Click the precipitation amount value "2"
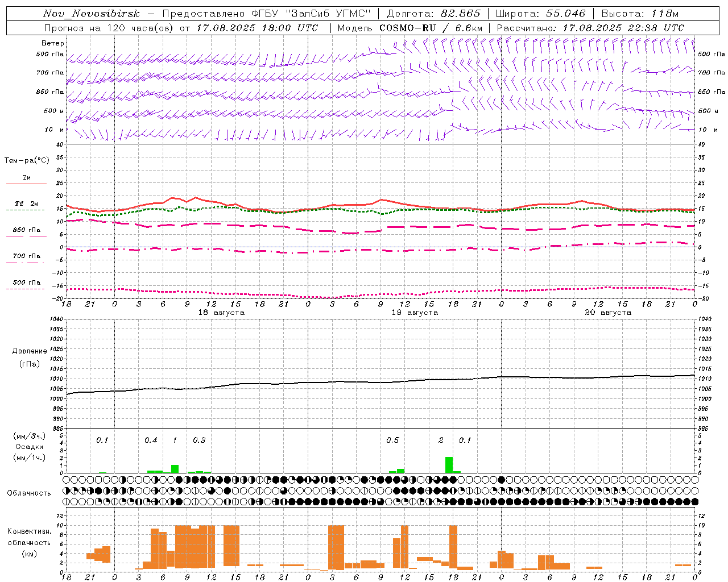Image resolution: width=728 pixels, height=582 pixels. [x=441, y=440]
